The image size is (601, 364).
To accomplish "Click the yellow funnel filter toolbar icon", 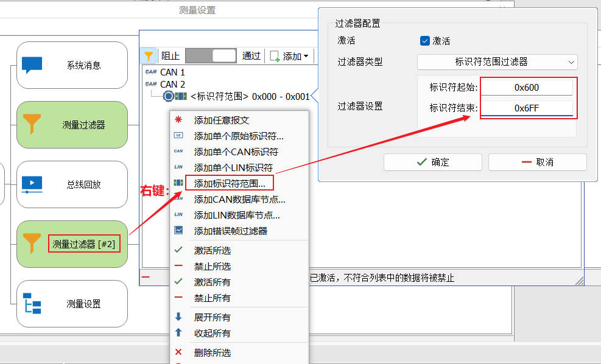I will [x=149, y=56].
